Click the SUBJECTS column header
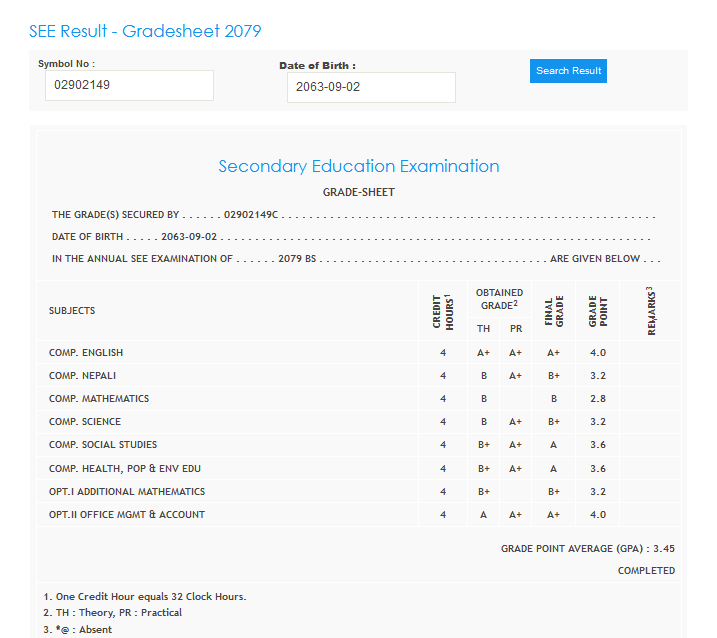This screenshot has height=638, width=717. point(72,311)
